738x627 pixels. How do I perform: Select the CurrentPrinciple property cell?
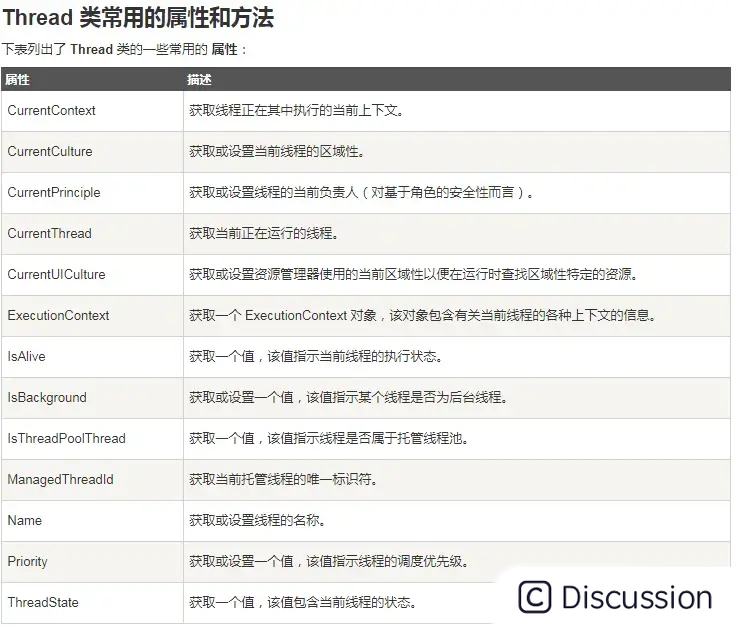92,193
